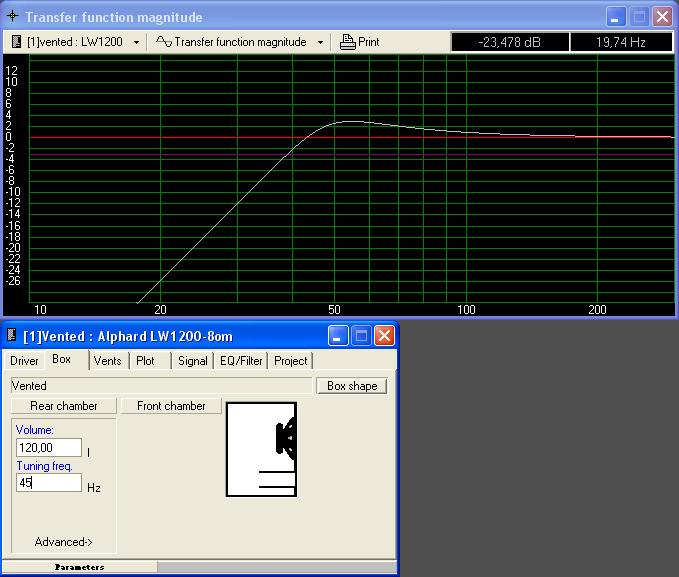Go to the Signal tab

tap(192, 360)
